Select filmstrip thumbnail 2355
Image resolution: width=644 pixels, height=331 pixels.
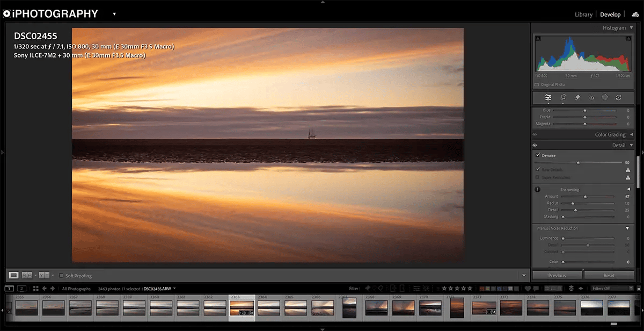point(26,308)
